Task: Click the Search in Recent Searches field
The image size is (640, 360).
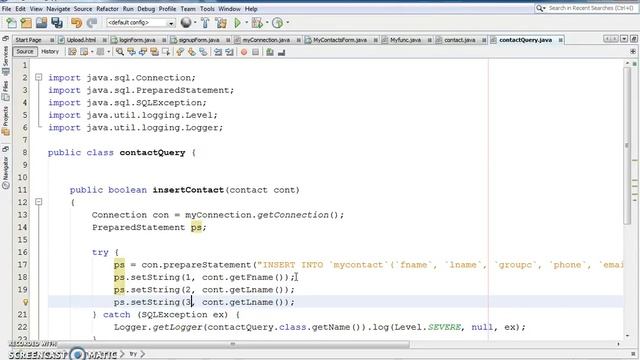Action: (591, 8)
